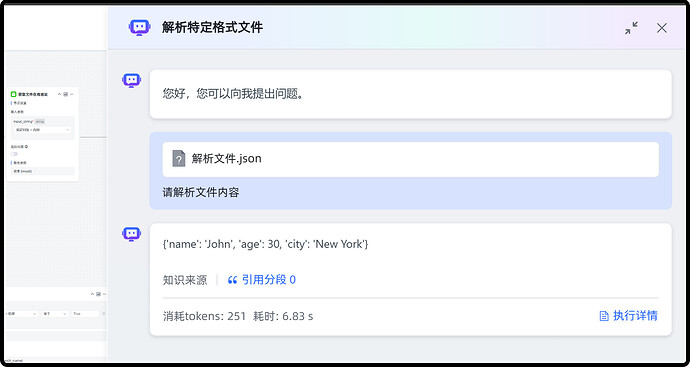Screen dimensions: 690x367
Task: Collapse the lower condition node with its chevron
Action: [x=92, y=294]
